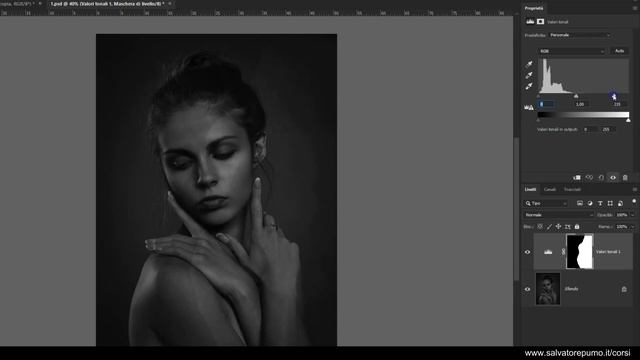
Task: Filter layers by smart object icon
Action: pyautogui.click(x=620, y=203)
